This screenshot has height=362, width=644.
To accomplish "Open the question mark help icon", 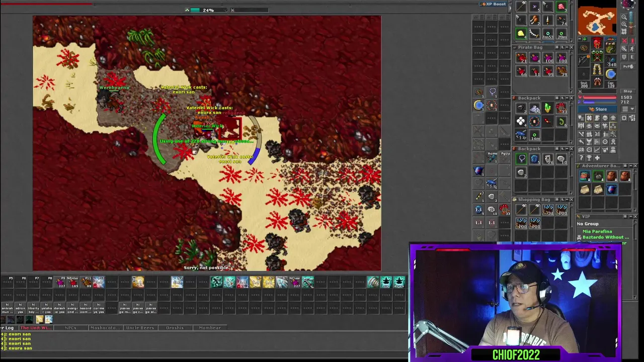I will click(581, 158).
